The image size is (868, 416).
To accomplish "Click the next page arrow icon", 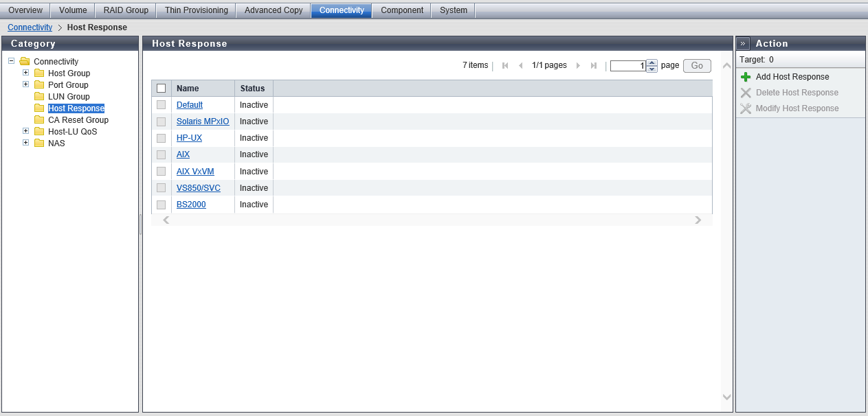I will 578,66.
